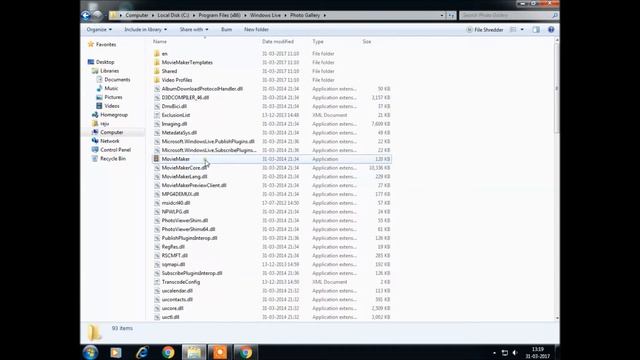Image resolution: width=640 pixels, height=360 pixels.
Task: Click Computer in the address breadcrumb
Action: (x=137, y=16)
